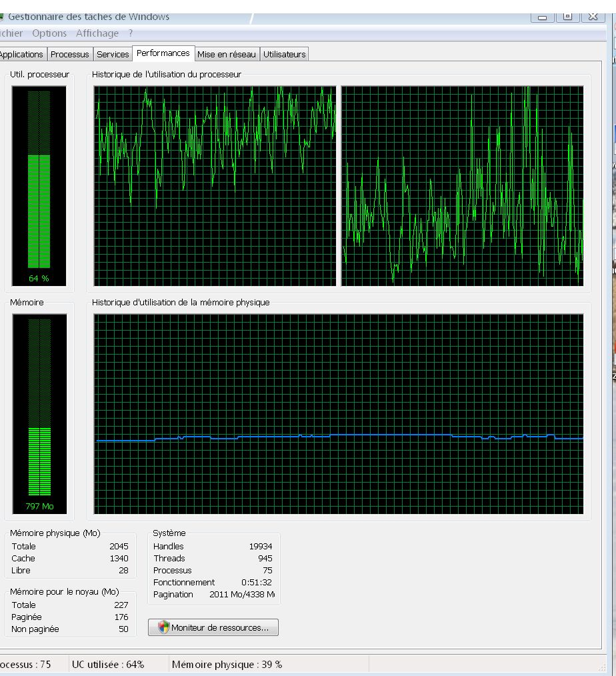The width and height of the screenshot is (616, 676).
Task: Open the ? help menu
Action: point(131,33)
